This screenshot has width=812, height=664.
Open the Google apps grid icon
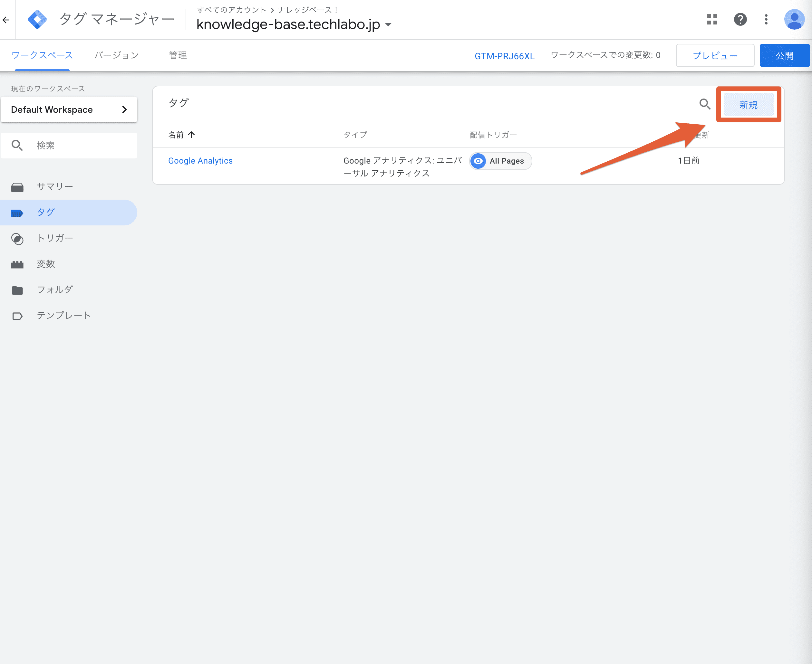click(712, 19)
